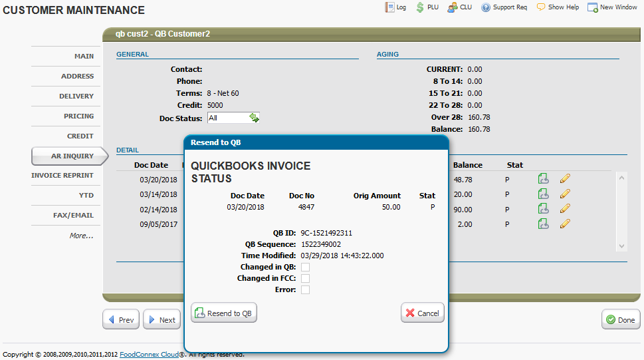Select the 09/05/2017 detail row
Viewport: 644px width, 360px height.
coord(159,224)
